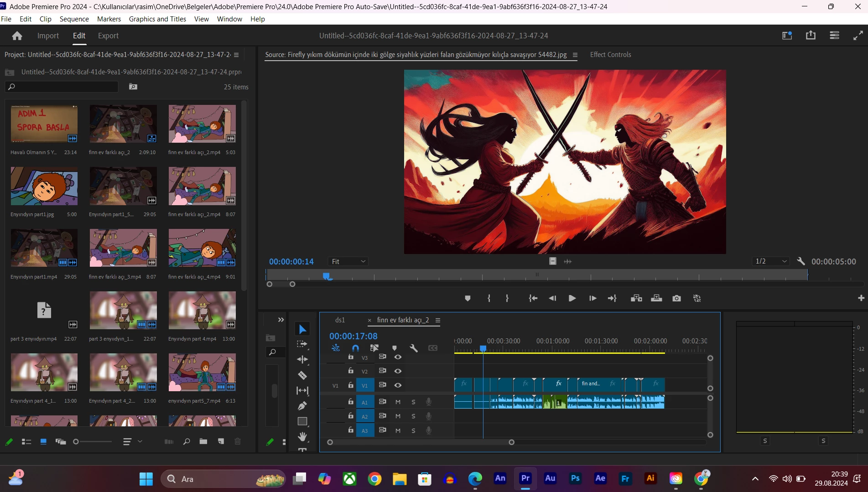Open the Project panel menu
Image resolution: width=868 pixels, height=492 pixels.
coord(236,55)
